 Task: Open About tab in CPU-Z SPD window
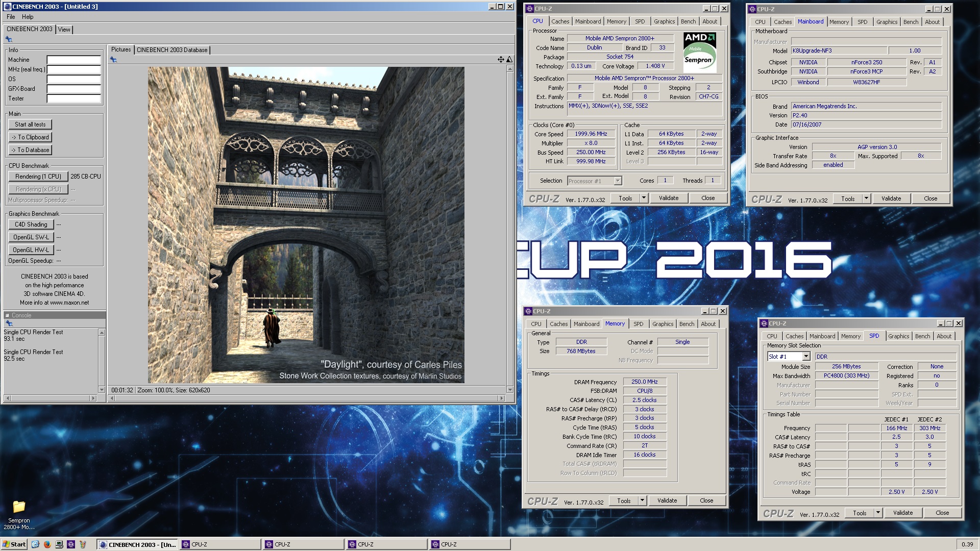click(944, 336)
